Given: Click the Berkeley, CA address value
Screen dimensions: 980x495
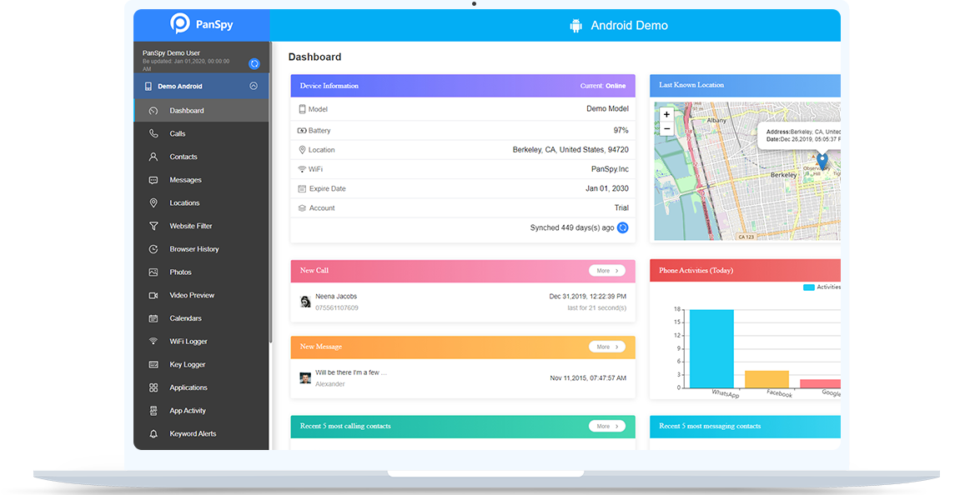Looking at the screenshot, I should [x=570, y=150].
